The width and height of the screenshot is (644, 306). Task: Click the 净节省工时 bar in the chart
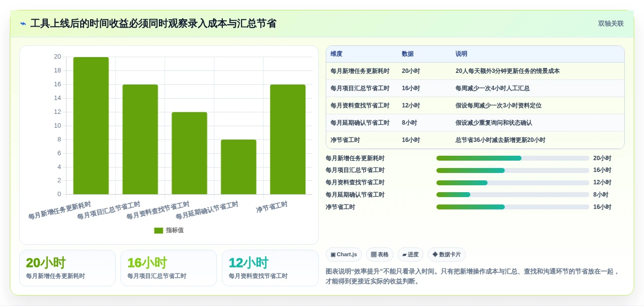click(288, 139)
